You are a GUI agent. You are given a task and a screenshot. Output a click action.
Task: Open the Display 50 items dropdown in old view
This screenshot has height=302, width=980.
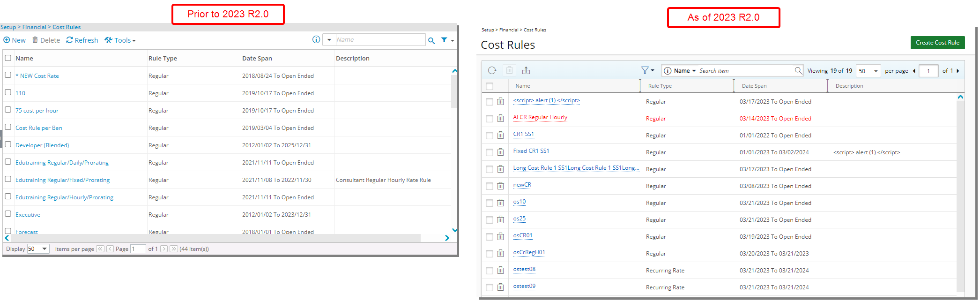point(38,249)
